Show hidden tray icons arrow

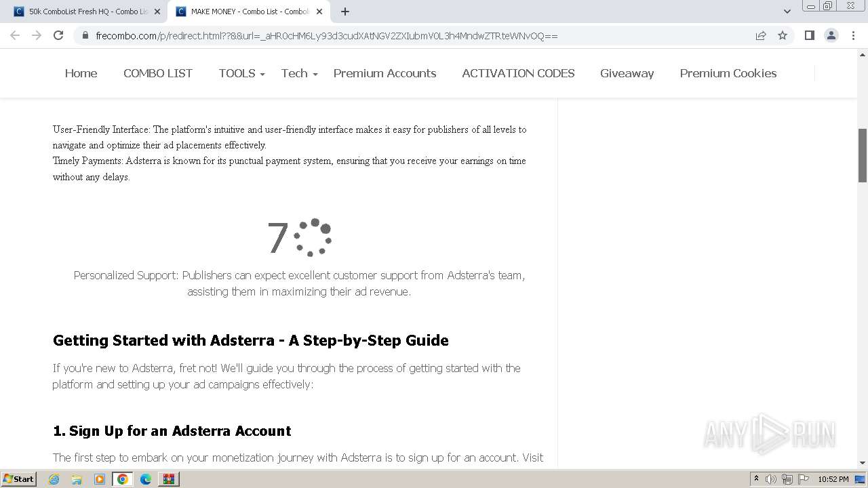(757, 479)
